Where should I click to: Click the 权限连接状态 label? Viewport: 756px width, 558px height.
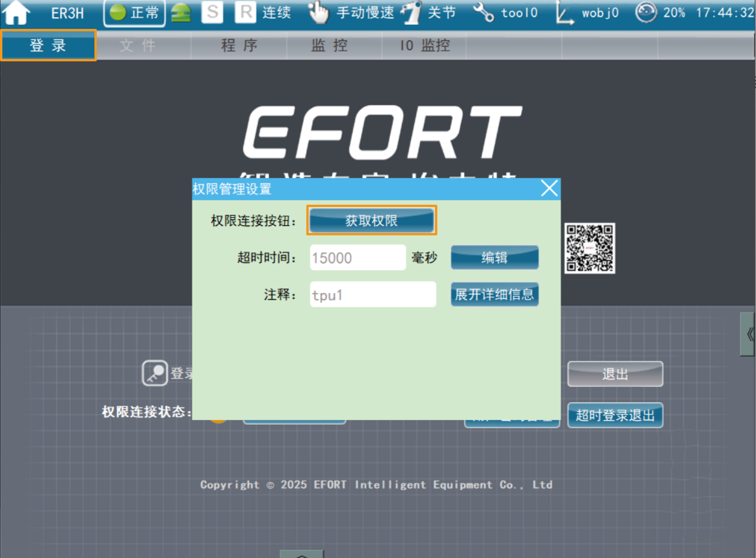(147, 412)
